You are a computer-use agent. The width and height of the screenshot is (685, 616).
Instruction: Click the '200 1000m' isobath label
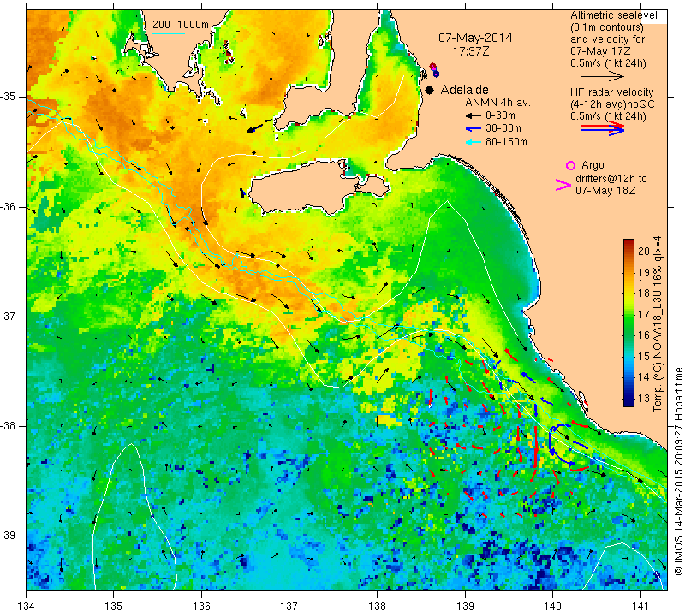coord(181,25)
